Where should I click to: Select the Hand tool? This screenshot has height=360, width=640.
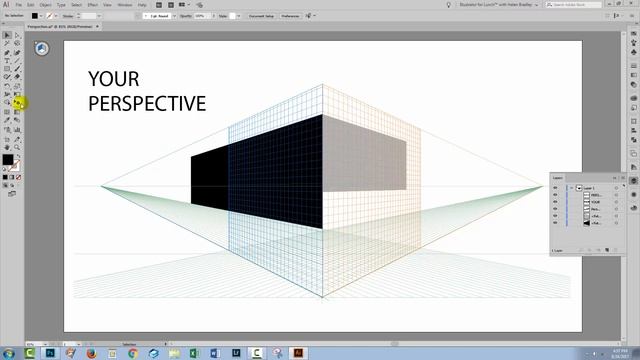coord(7,147)
